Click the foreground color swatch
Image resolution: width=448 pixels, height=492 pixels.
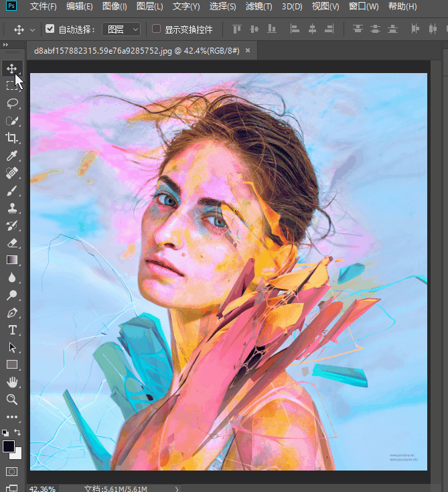pos(9,446)
